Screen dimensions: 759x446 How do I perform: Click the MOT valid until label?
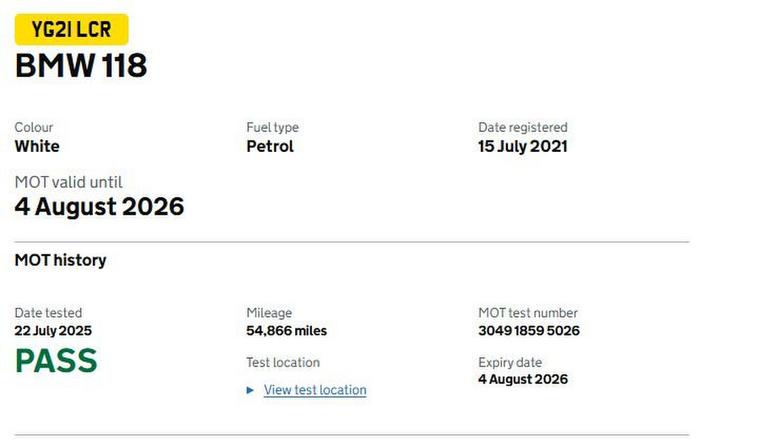pos(68,182)
